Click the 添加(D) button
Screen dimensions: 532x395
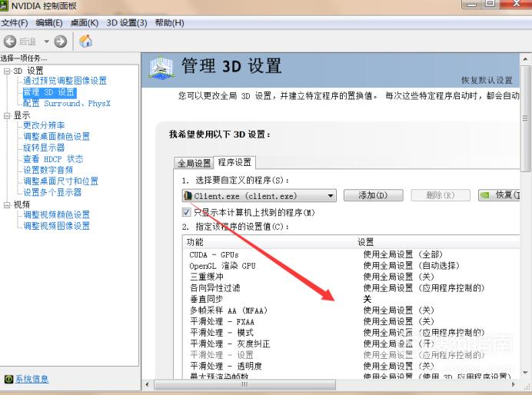pyautogui.click(x=373, y=195)
